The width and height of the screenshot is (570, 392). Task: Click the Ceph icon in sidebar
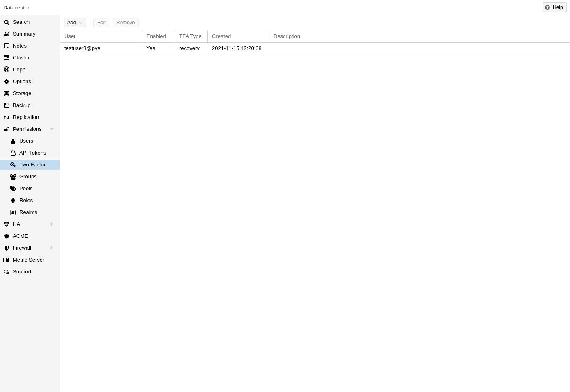point(7,70)
